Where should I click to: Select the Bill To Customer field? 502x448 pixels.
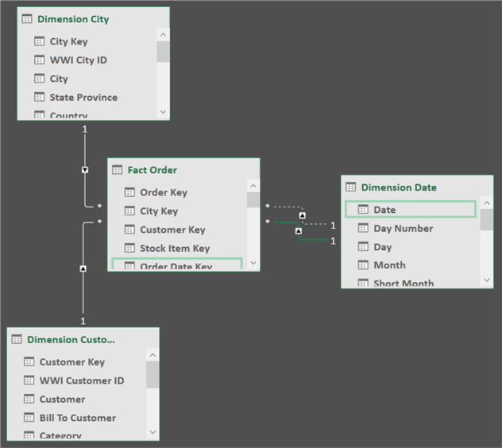[77, 418]
